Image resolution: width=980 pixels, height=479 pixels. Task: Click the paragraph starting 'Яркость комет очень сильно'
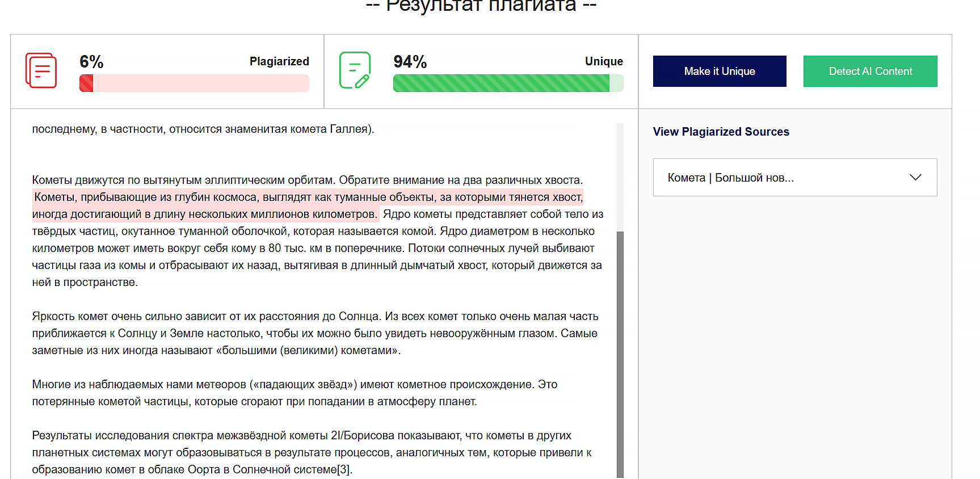[316, 333]
